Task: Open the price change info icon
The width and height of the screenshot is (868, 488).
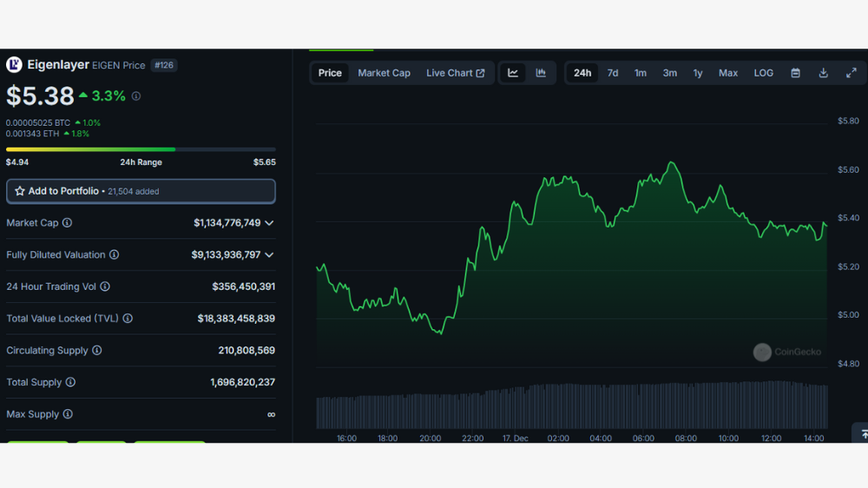Action: pyautogui.click(x=136, y=96)
